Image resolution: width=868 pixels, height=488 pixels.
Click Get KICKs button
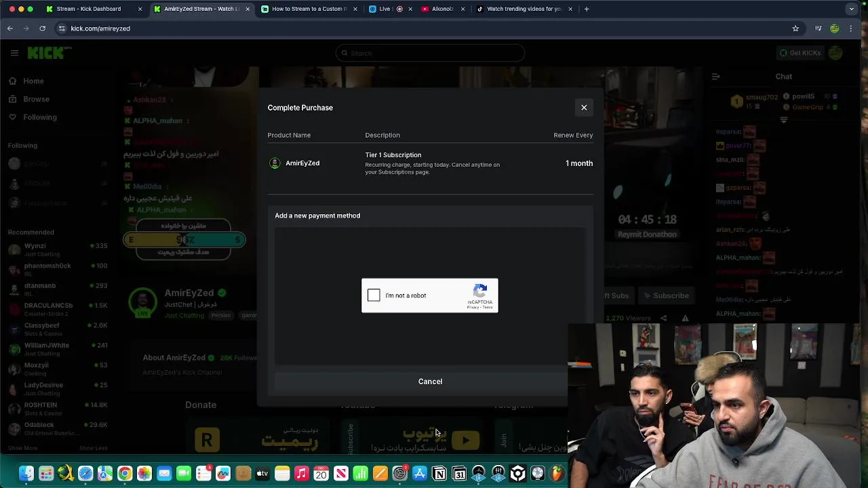coord(800,53)
